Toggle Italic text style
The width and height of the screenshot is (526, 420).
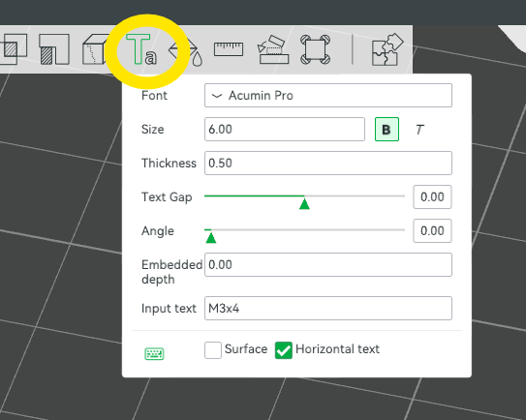419,130
